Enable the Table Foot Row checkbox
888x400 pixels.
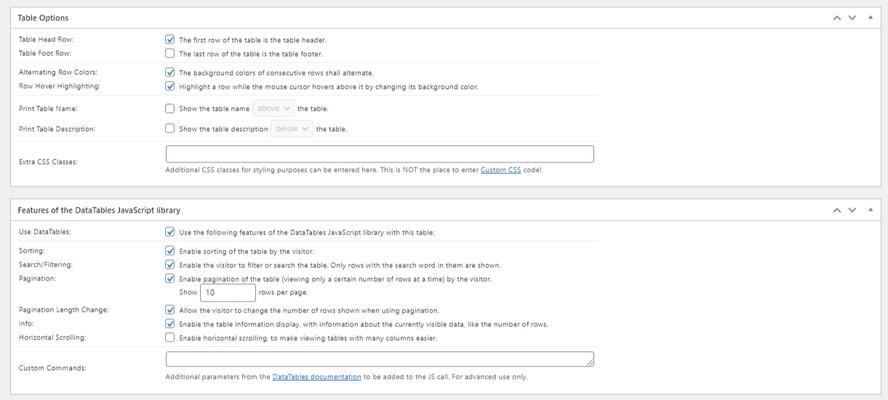click(x=170, y=53)
